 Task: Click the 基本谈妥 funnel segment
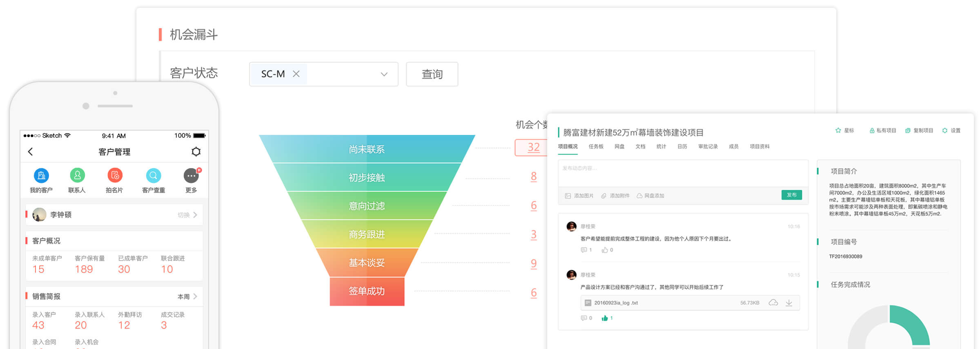(x=367, y=262)
